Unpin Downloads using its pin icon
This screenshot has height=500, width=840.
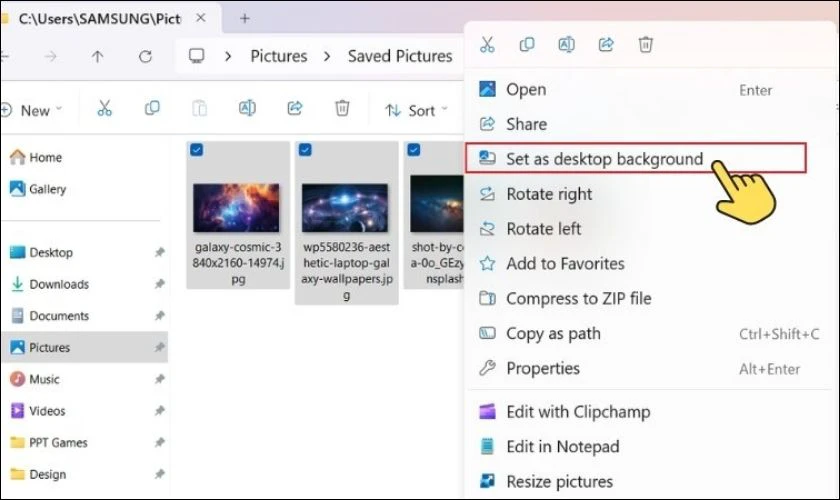160,283
